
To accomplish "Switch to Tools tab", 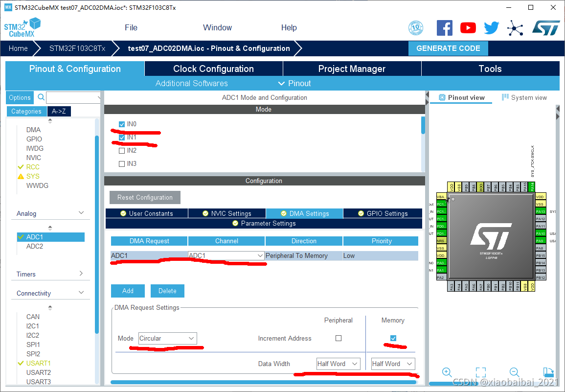I will 491,69.
